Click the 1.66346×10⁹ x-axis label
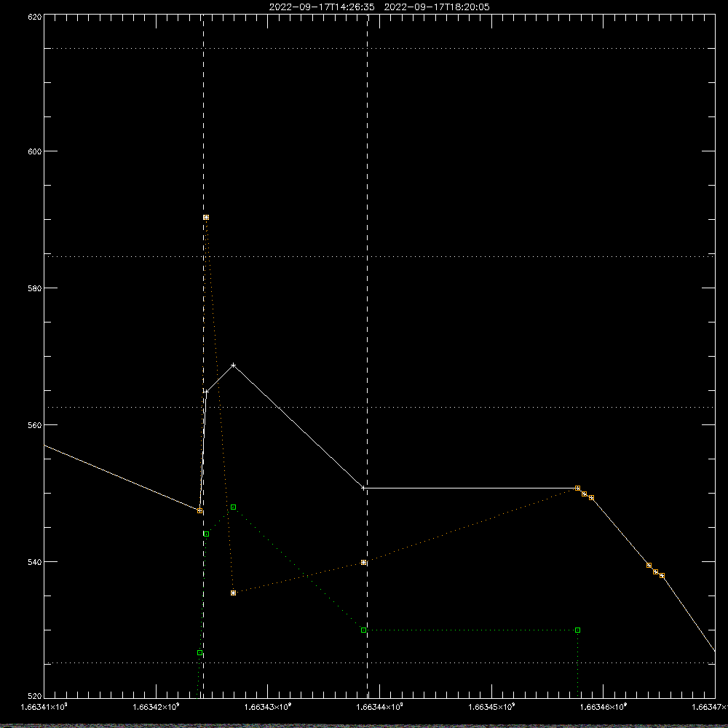The image size is (728, 728). tap(604, 707)
